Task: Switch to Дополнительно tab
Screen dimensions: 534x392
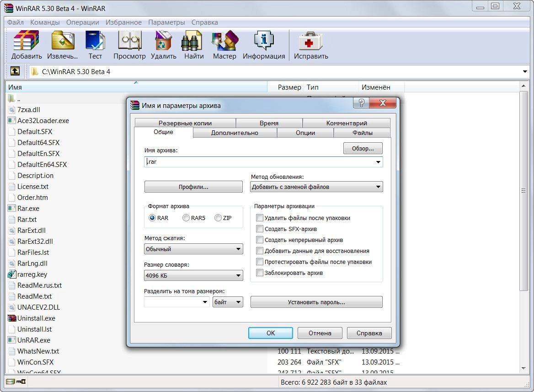Action: pos(235,133)
